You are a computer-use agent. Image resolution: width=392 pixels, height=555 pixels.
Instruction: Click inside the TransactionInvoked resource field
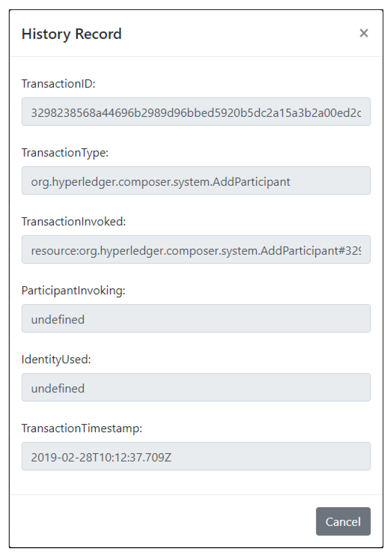pos(196,249)
